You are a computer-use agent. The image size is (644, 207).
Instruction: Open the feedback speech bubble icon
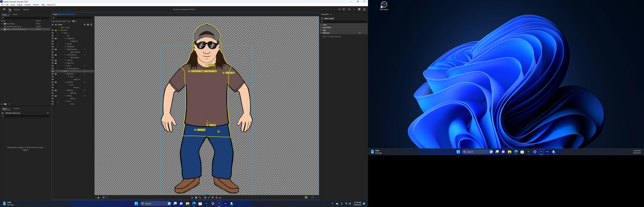tap(359, 9)
